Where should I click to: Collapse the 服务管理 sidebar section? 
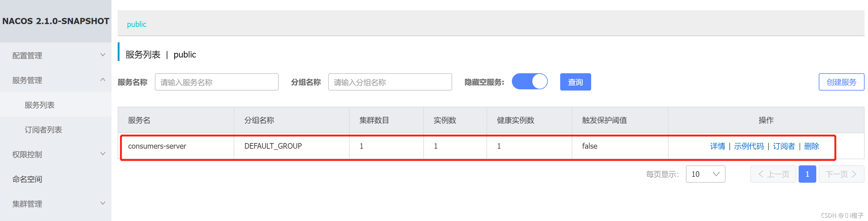tap(56, 80)
